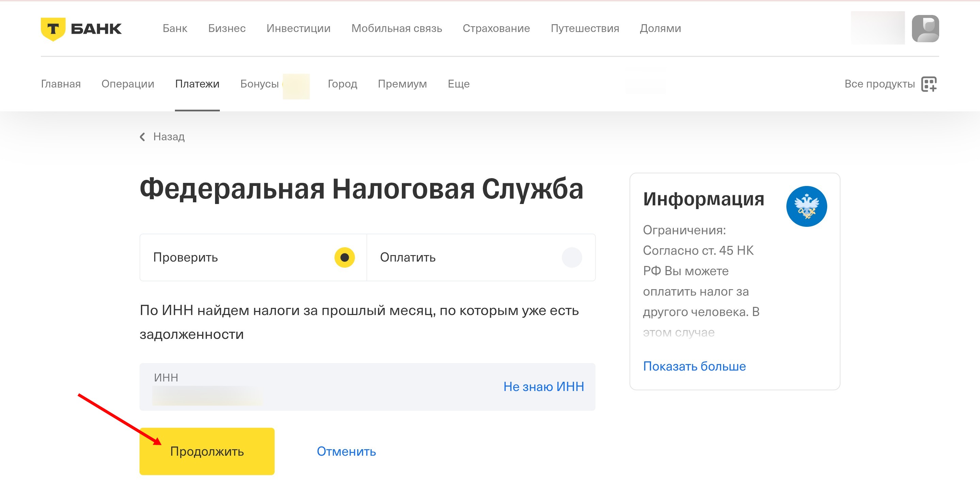Screen dimensions: 980x486
Task: Go back via the Назад link
Action: point(169,137)
